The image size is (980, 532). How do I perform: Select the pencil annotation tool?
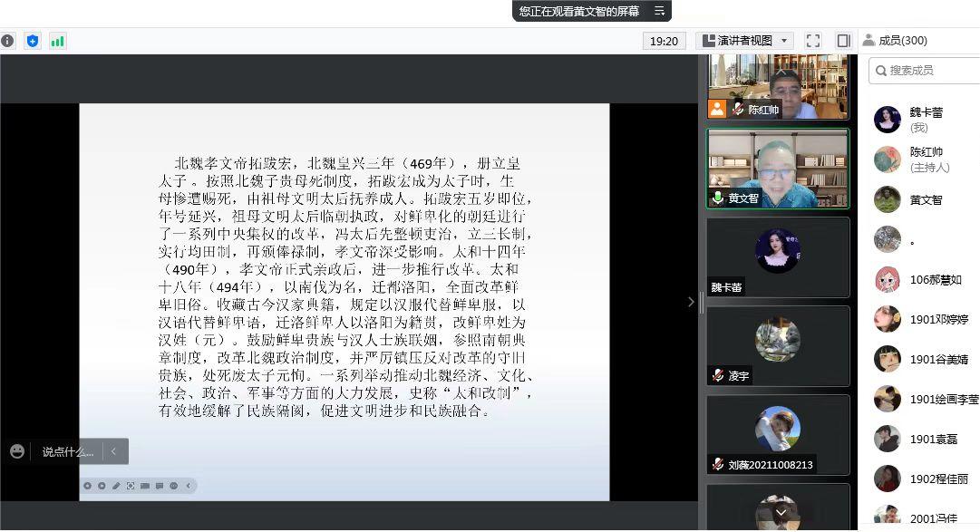pyautogui.click(x=116, y=486)
